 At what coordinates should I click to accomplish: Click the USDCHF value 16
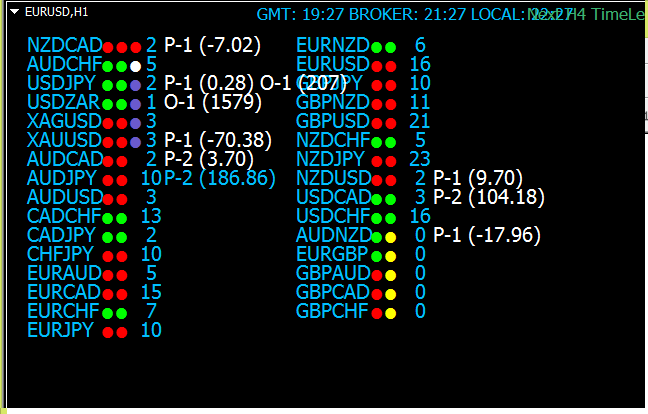[420, 216]
